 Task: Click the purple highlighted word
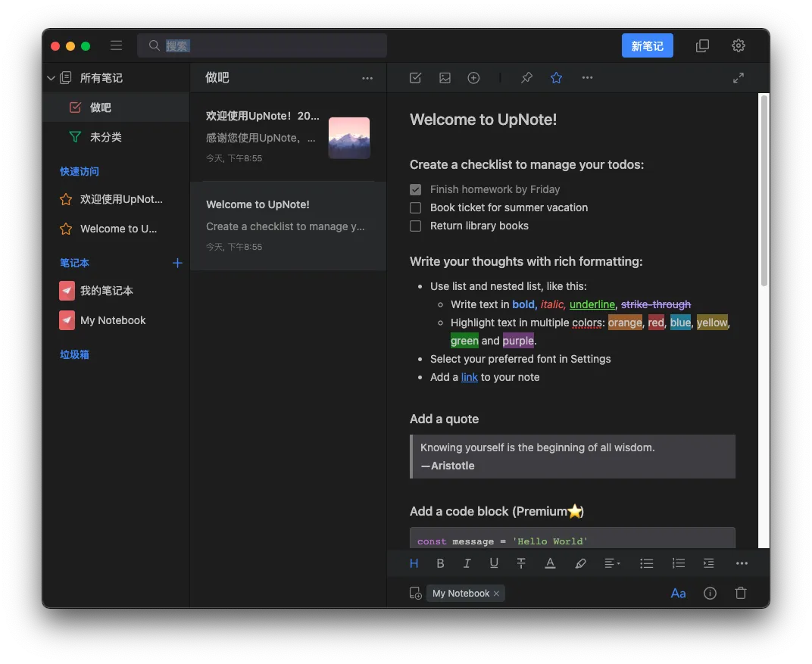518,341
